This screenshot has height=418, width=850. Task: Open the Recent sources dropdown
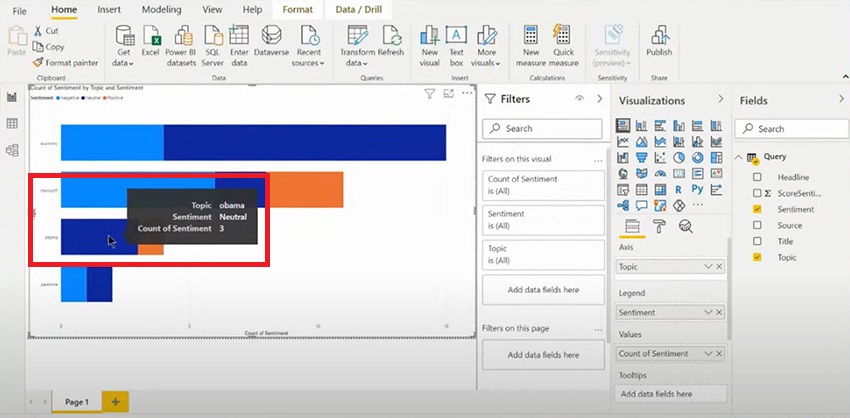pos(308,46)
